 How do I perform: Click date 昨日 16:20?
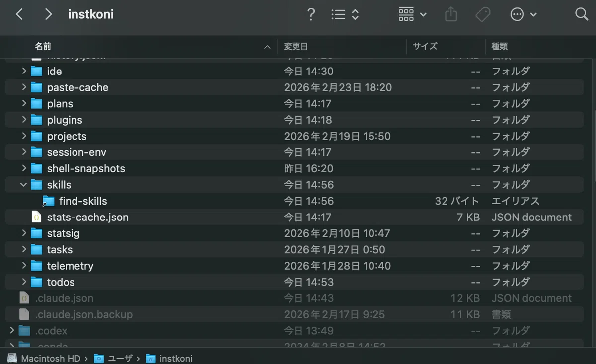click(x=308, y=168)
